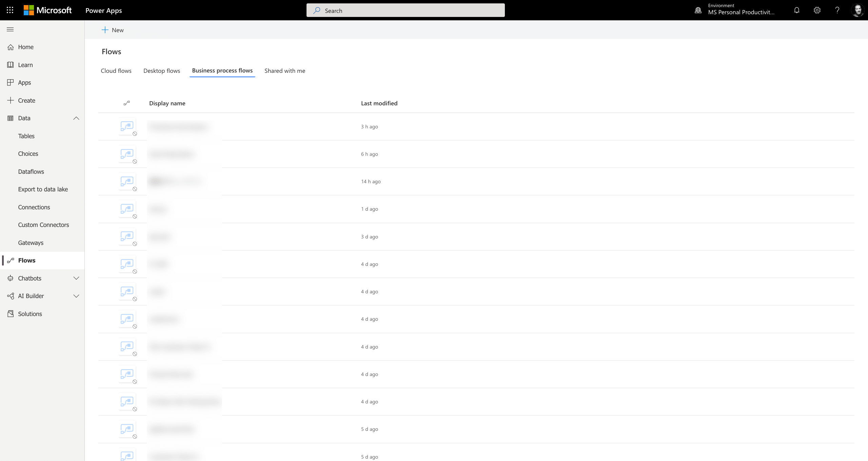Click the Settings gear icon in header
Image resolution: width=868 pixels, height=461 pixels.
point(817,10)
